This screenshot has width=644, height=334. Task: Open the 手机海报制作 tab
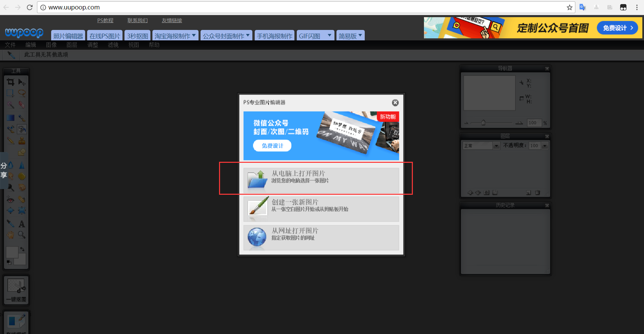275,36
